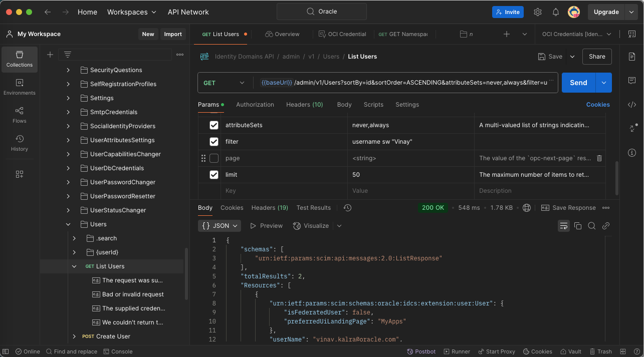Switch to the Authorization tab

click(x=255, y=105)
